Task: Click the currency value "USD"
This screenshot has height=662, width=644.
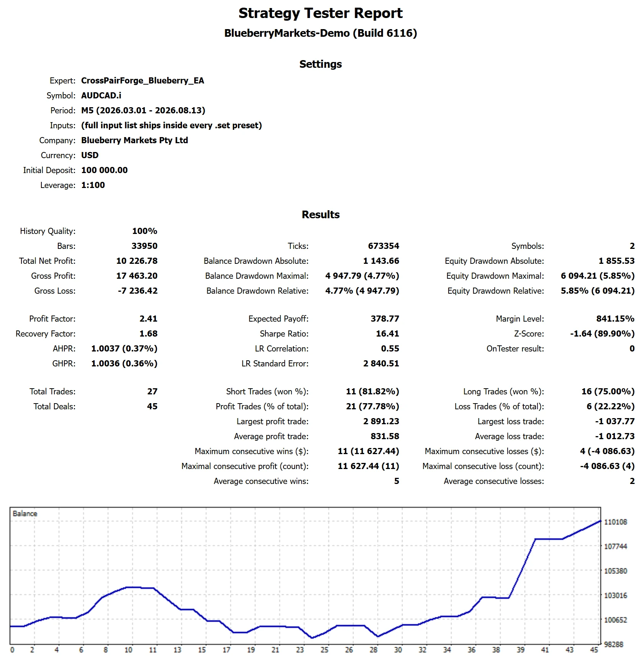Action: [90, 155]
